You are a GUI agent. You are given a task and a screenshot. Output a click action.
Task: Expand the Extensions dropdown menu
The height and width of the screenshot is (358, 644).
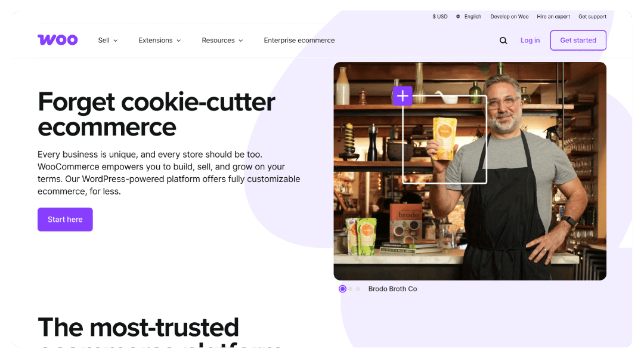[160, 41]
